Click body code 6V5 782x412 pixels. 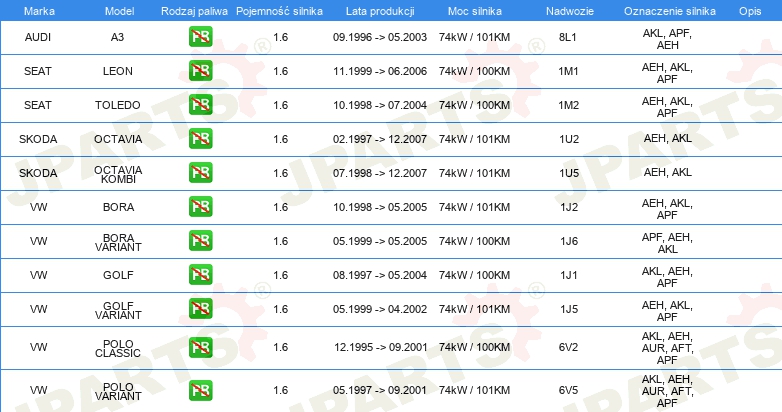tap(569, 390)
